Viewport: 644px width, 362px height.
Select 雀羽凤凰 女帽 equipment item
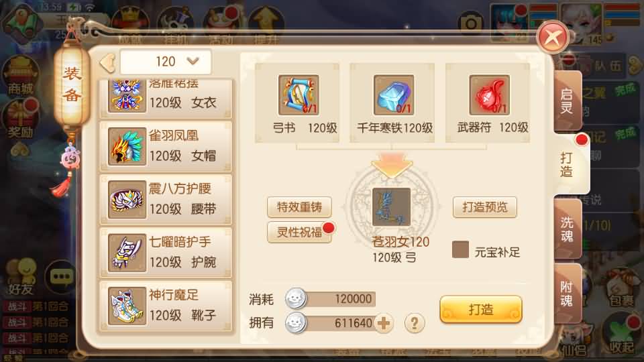pos(166,147)
